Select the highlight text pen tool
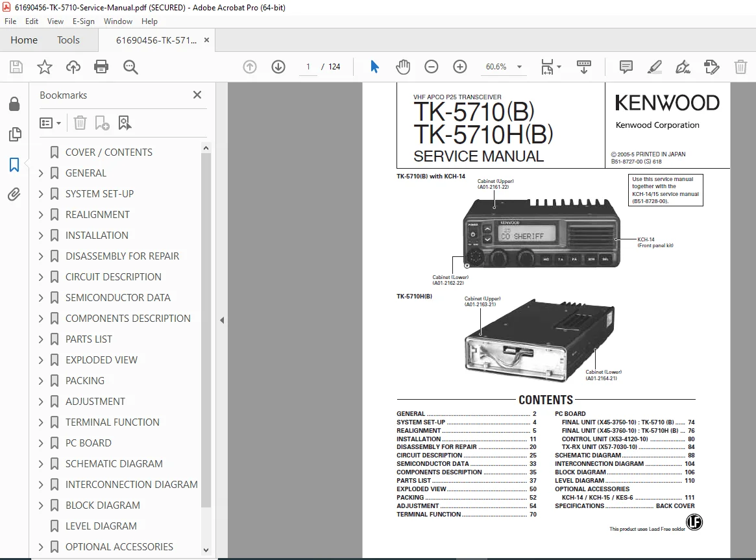756x560 pixels. click(654, 67)
